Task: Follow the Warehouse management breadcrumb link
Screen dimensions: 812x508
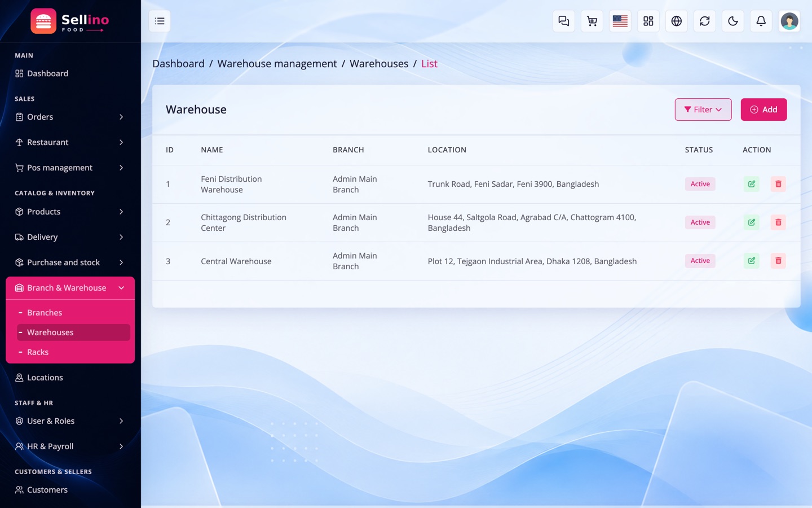Action: pos(277,64)
